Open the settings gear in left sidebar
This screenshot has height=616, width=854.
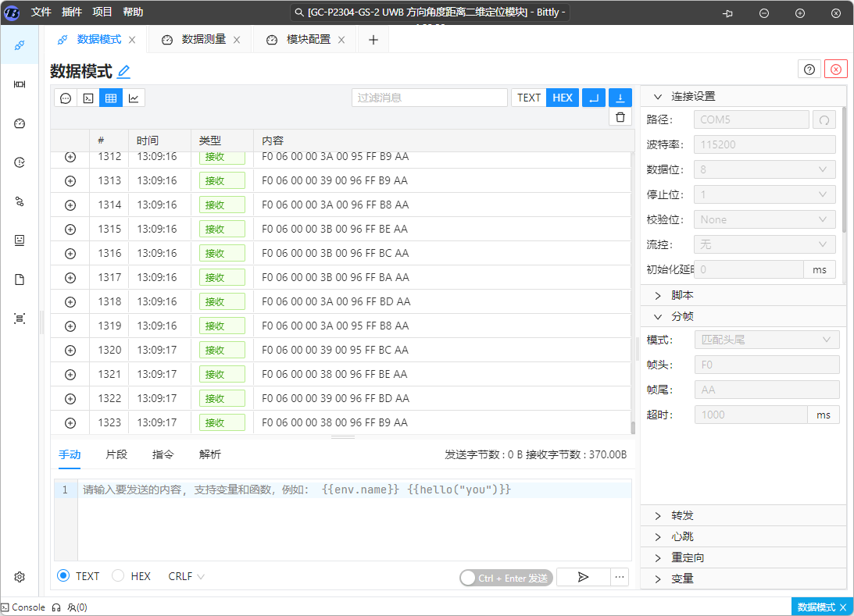[20, 577]
